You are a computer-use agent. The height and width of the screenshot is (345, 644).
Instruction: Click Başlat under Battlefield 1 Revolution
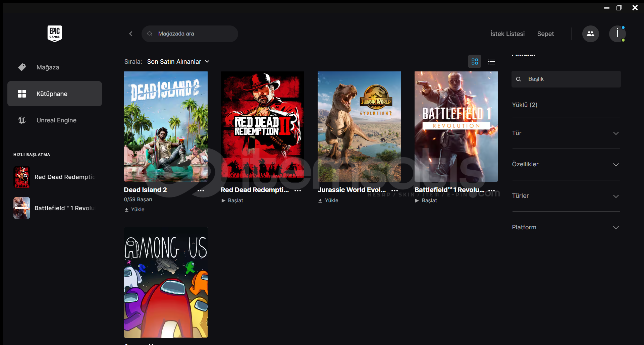(426, 200)
